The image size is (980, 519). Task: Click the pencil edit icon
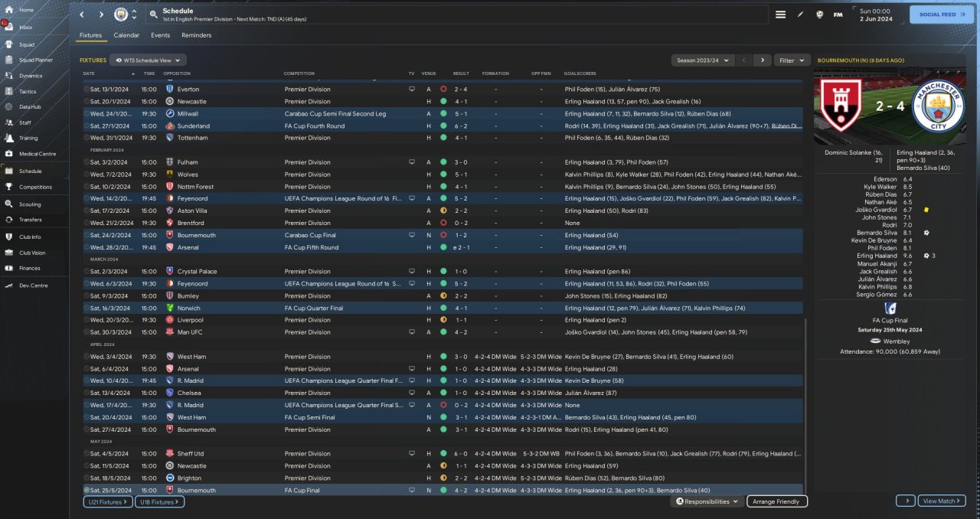pyautogui.click(x=801, y=15)
